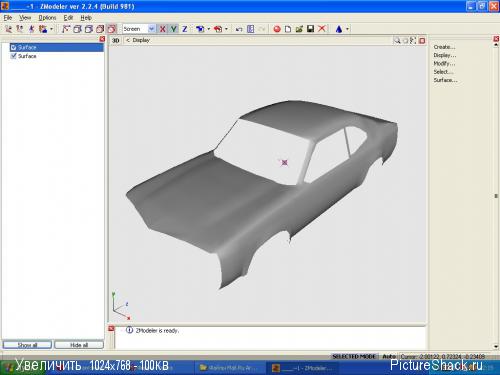This screenshot has height=375, width=500.
Task: Click the 3D viewport type button
Action: [115, 41]
